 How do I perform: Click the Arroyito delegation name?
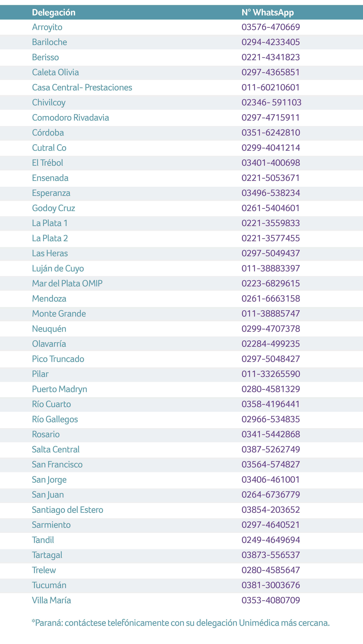pyautogui.click(x=47, y=27)
